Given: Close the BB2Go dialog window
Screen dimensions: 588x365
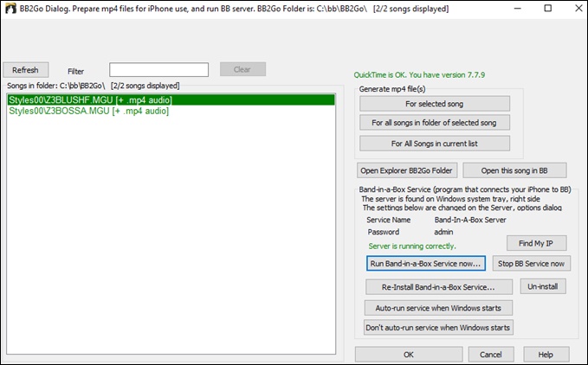Looking at the screenshot, I should click(x=578, y=9).
